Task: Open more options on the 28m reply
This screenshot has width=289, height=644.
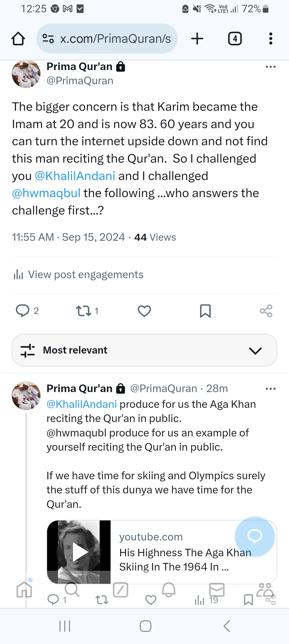Action: click(x=271, y=389)
